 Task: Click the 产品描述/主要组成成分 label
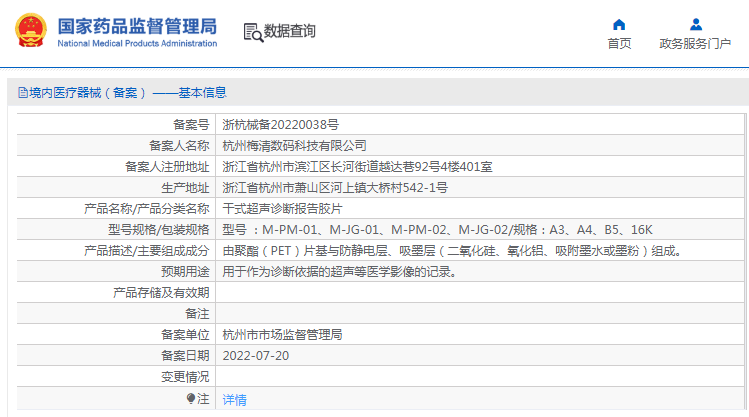pyautogui.click(x=147, y=251)
